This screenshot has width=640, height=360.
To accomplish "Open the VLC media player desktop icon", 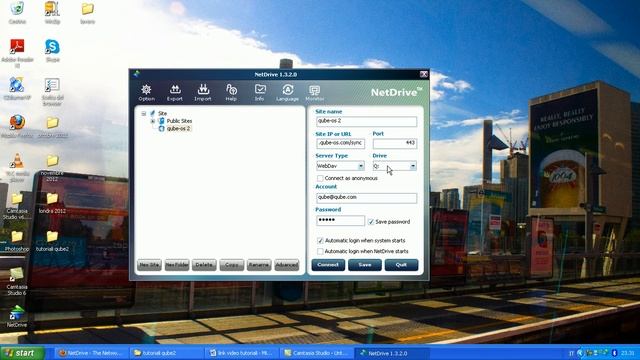I will click(x=17, y=167).
